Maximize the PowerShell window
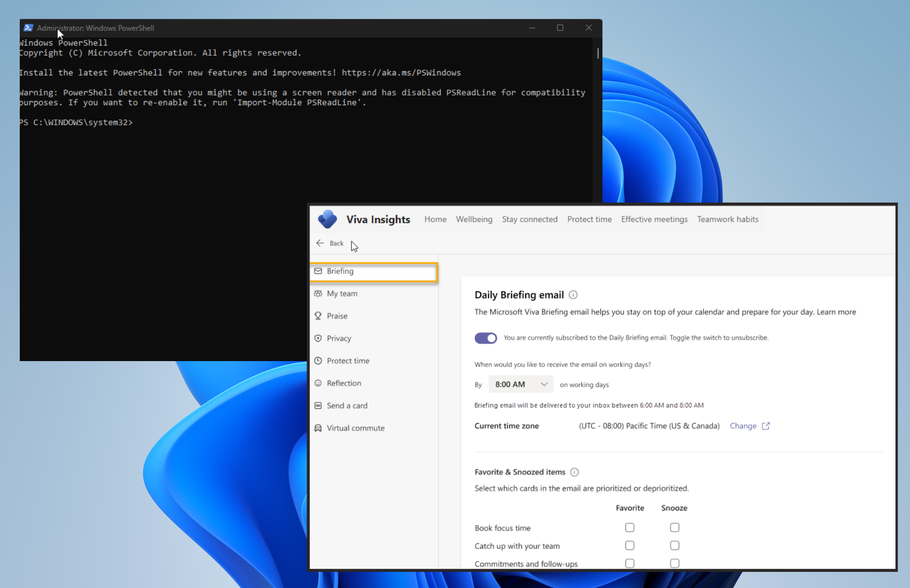Viewport: 910px width, 588px height. tap(560, 28)
